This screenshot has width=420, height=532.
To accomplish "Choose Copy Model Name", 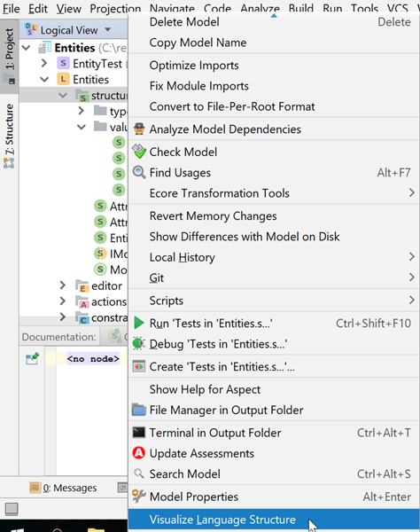I will pyautogui.click(x=274, y=43).
